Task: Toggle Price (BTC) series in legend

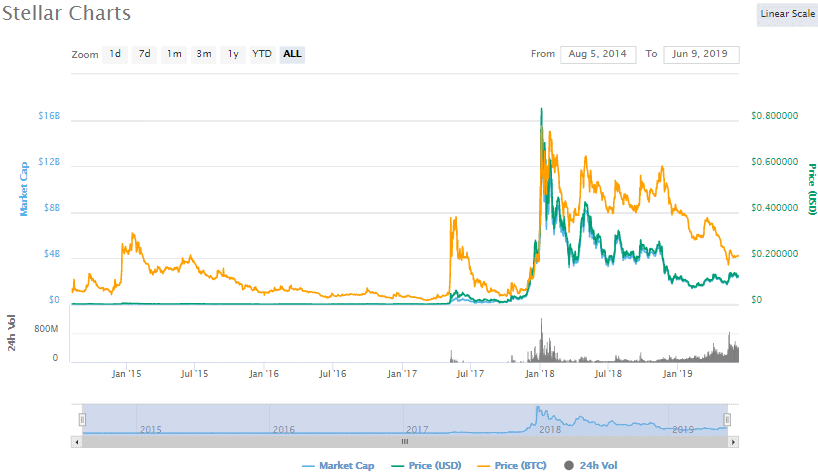Action: click(x=512, y=466)
